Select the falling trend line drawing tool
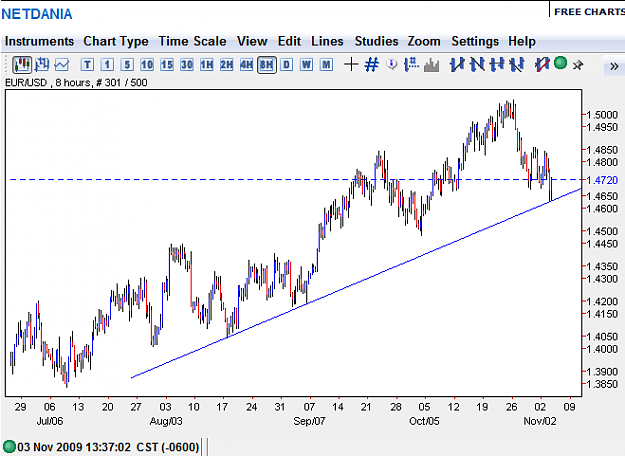This screenshot has width=625, height=456. point(477,65)
